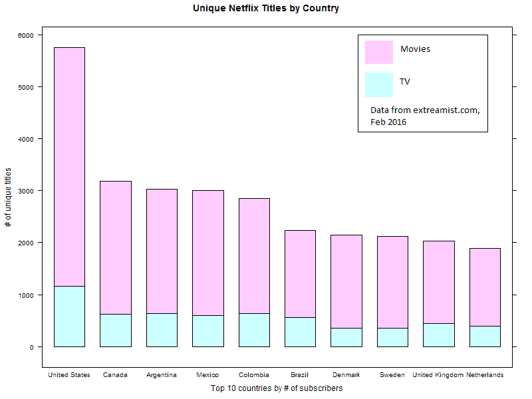This screenshot has width=532, height=399.
Task: Click the '3000' y-axis tick label
Action: point(26,191)
